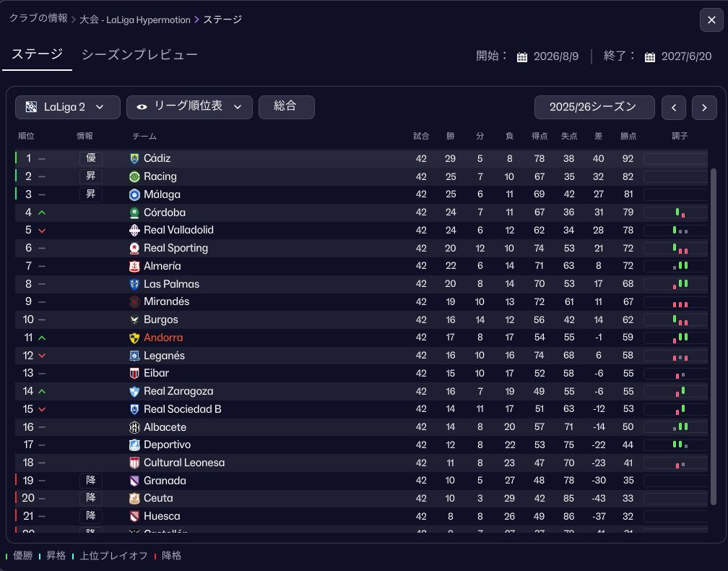This screenshot has width=728, height=571.
Task: Click the vertical scrollbar of the table
Action: [x=714, y=332]
